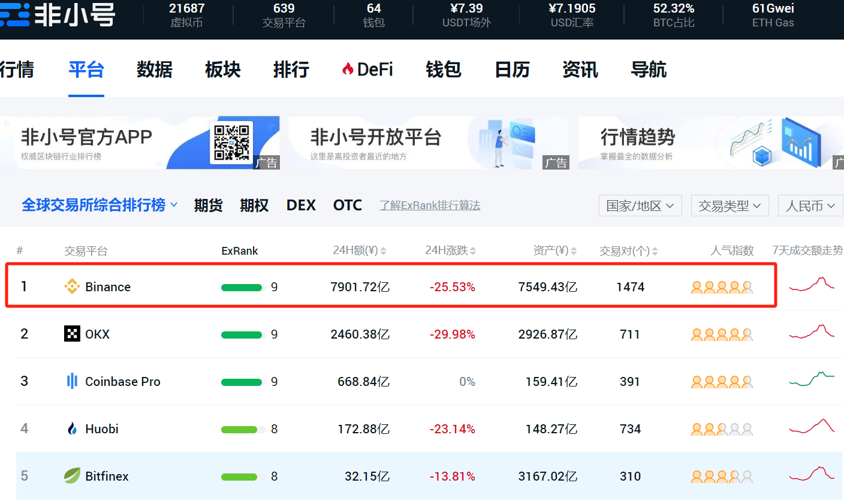Viewport: 844px width, 504px height.
Task: Switch to 期权 exchange ranking
Action: pyautogui.click(x=254, y=206)
